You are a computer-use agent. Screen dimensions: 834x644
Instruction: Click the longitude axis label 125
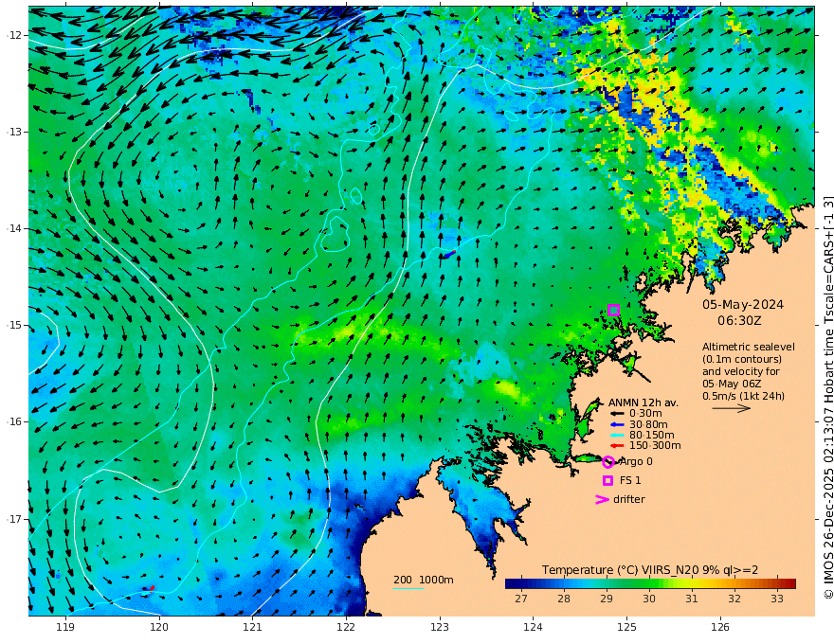(x=626, y=627)
